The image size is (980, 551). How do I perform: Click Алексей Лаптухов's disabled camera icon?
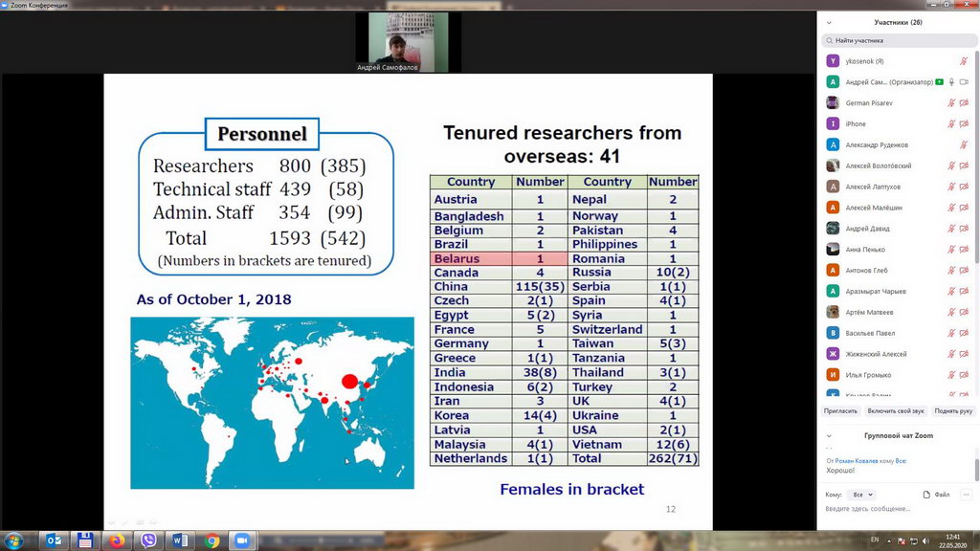click(x=964, y=187)
